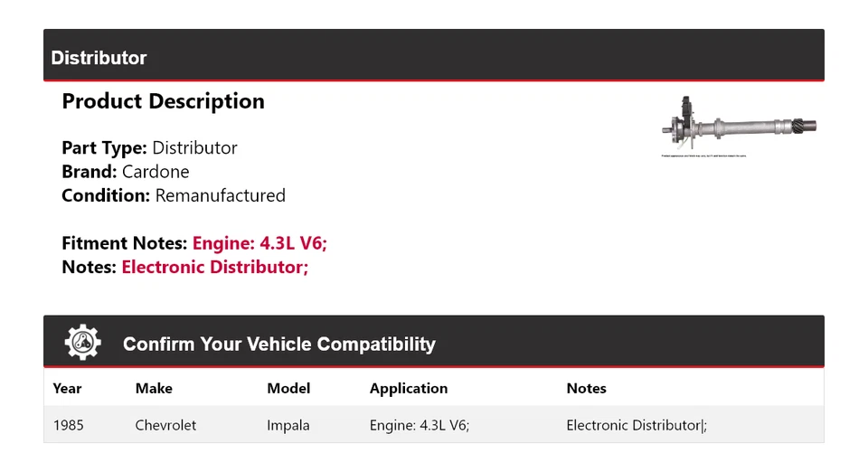Click the Make column header
Screen dimensions: 868x472
coord(154,388)
